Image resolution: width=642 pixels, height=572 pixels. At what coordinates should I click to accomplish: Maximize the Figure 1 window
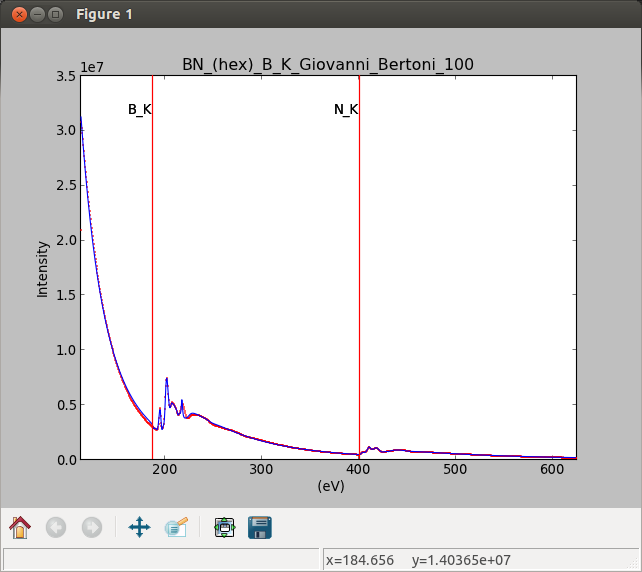[56, 15]
